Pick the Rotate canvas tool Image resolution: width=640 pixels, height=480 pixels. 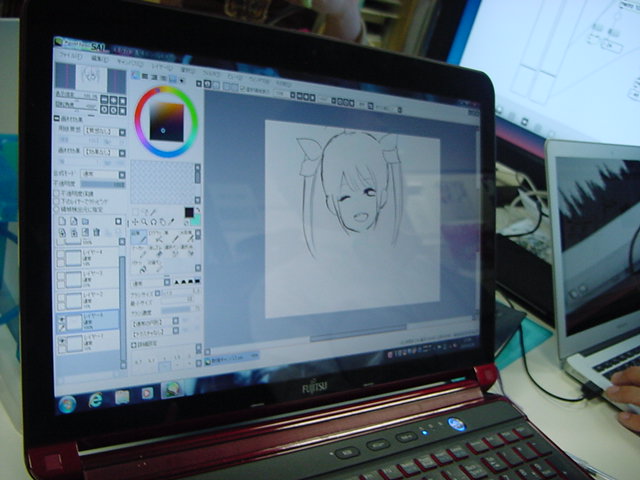coord(153,222)
